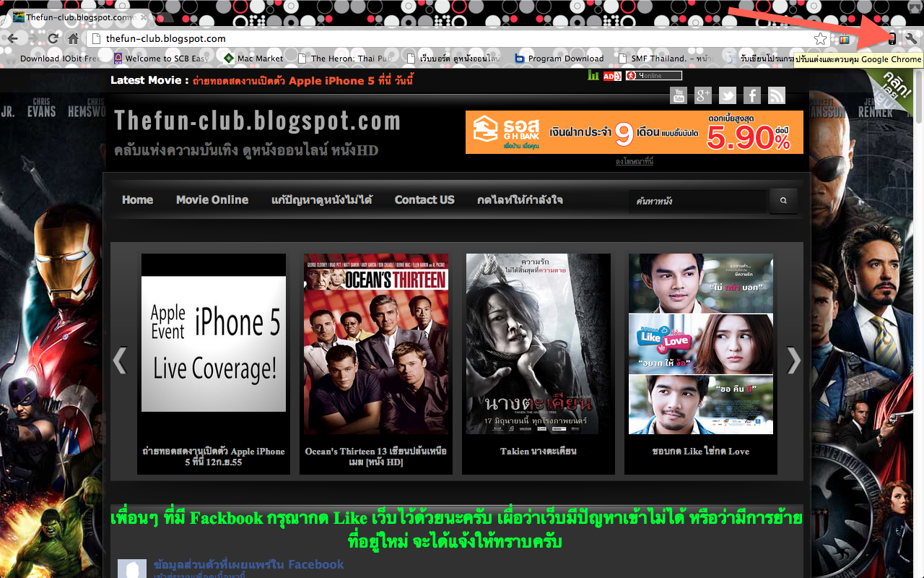Screen dimensions: 924x578
Task: Submit search with the magnifier button
Action: pos(784,201)
